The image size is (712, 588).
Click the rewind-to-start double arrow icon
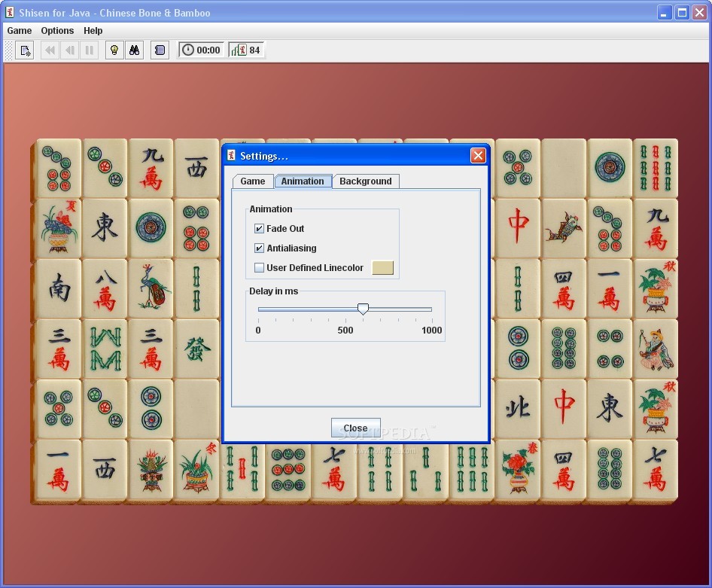point(50,50)
